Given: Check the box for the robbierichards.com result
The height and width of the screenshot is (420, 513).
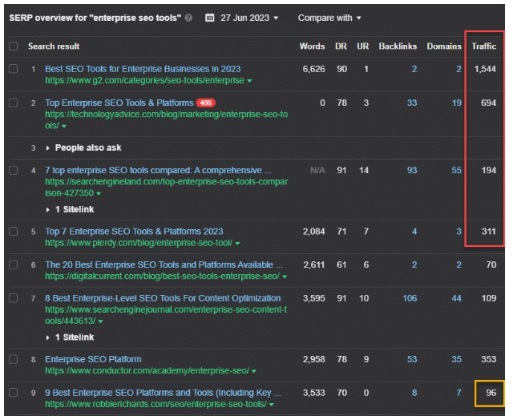Looking at the screenshot, I should pos(14,393).
